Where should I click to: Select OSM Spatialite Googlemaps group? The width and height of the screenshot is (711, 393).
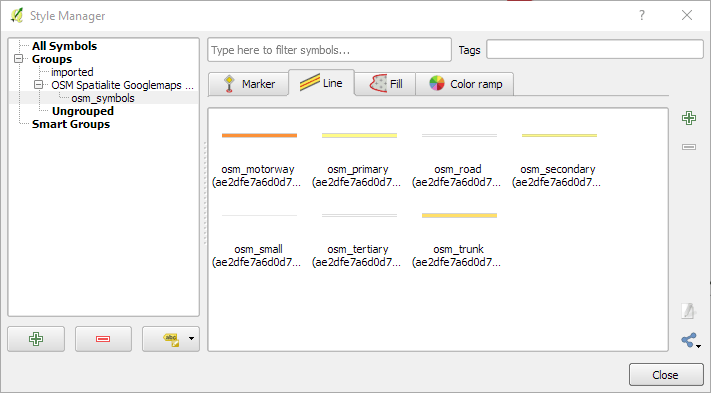[x=122, y=85]
